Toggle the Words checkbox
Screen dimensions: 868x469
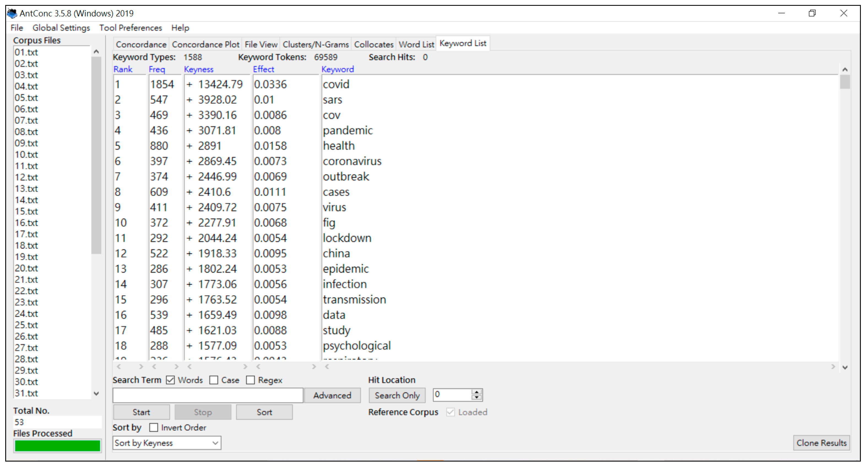[x=170, y=380]
